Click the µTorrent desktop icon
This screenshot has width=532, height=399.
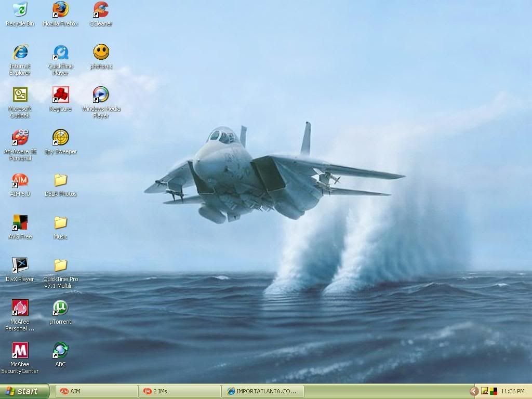[x=60, y=308]
